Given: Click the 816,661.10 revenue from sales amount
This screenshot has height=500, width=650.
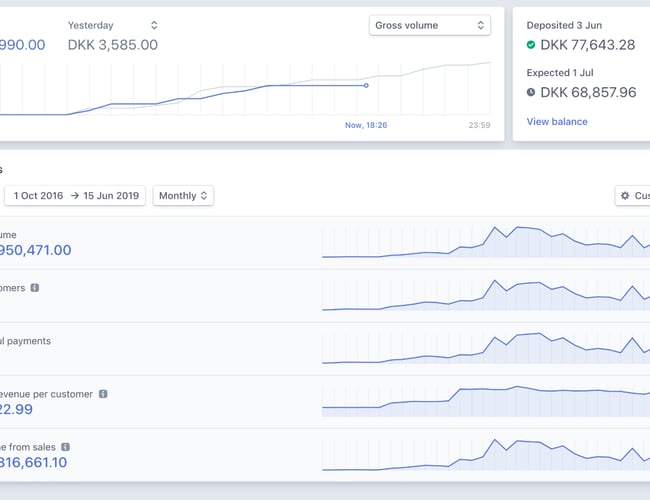Looking at the screenshot, I should tap(34, 462).
